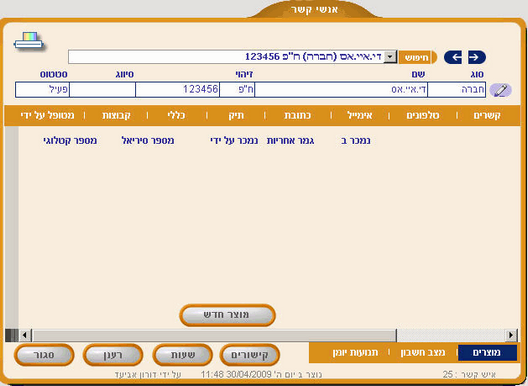Screen dimensions: 528x386
Task: Click the נמכר על ידי column header
Action: tap(234, 141)
